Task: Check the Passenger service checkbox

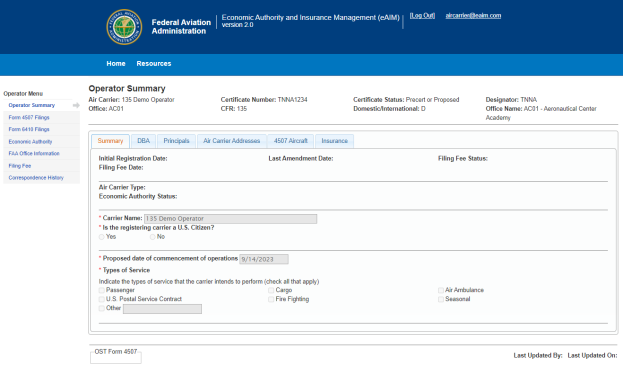Action: (x=102, y=290)
